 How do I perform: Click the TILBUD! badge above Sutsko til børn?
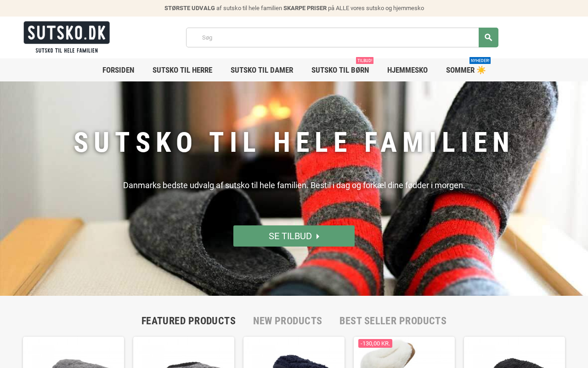click(x=365, y=61)
